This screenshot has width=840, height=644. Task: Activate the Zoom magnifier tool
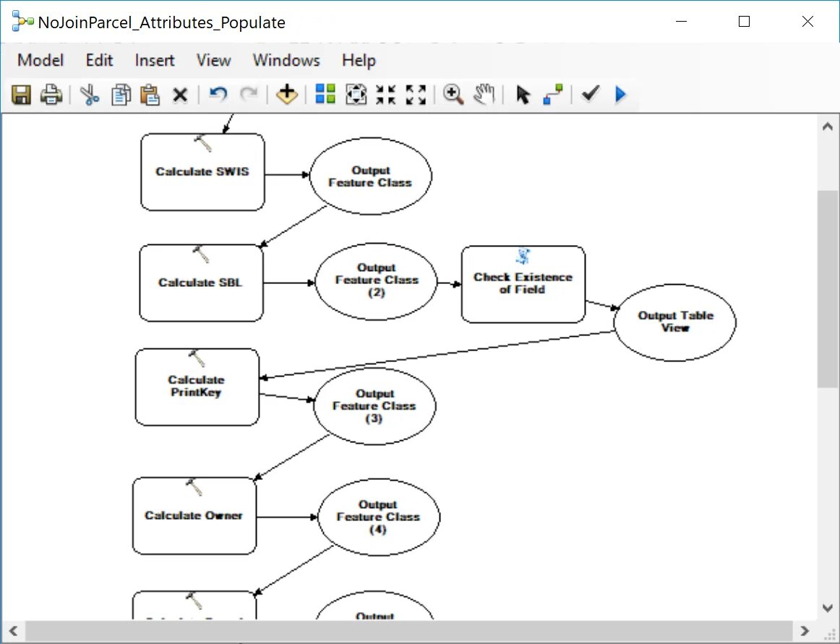pos(453,94)
